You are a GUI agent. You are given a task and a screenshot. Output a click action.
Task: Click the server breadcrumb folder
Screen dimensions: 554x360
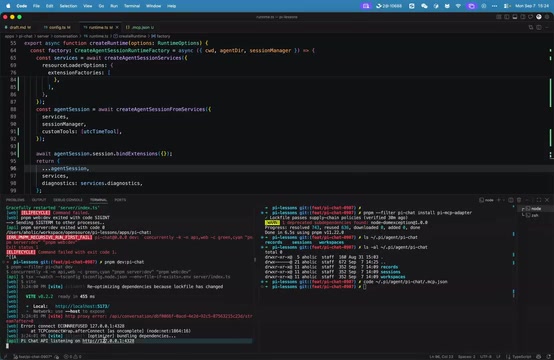pos(43,36)
